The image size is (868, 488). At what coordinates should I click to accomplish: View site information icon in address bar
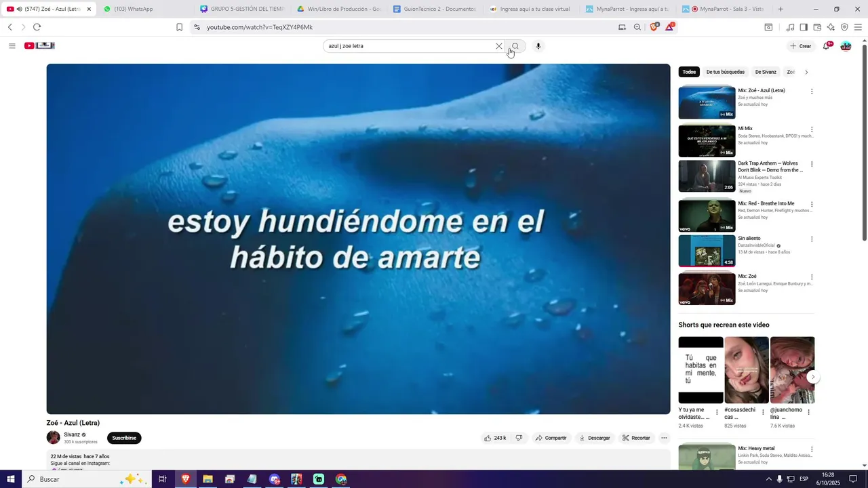tap(197, 27)
